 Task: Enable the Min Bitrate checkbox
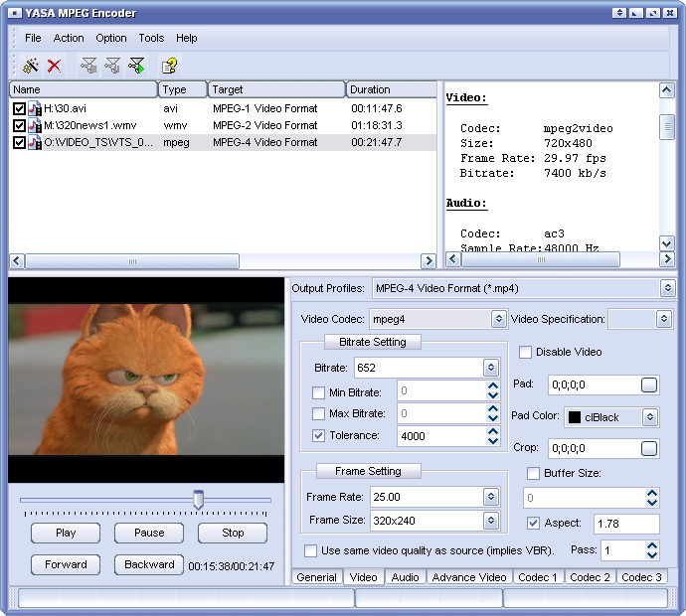coord(318,391)
